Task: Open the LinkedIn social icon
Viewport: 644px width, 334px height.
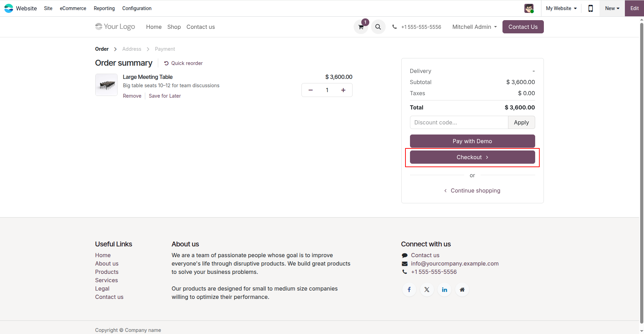Action: (x=444, y=290)
